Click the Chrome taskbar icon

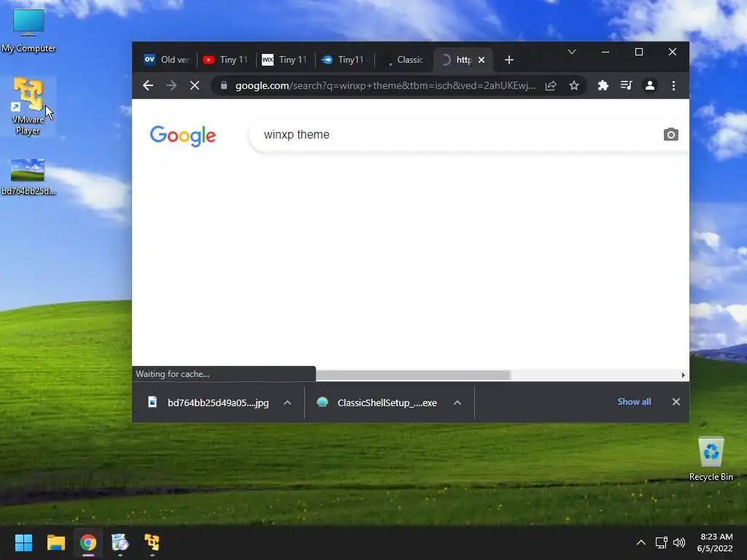coord(88,542)
